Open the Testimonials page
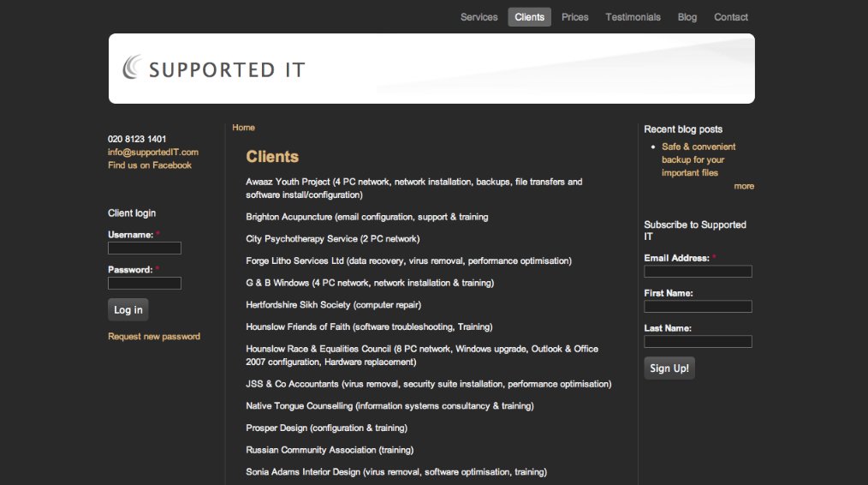 (633, 17)
